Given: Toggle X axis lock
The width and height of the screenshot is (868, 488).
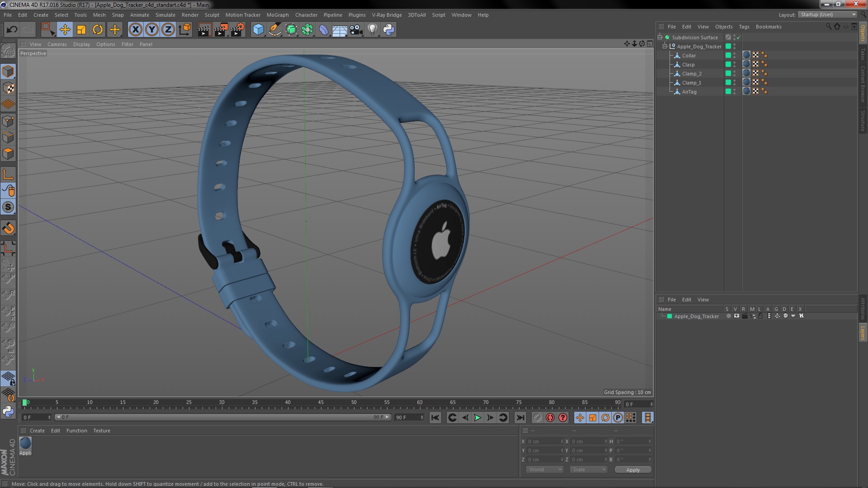Looking at the screenshot, I should 135,30.
